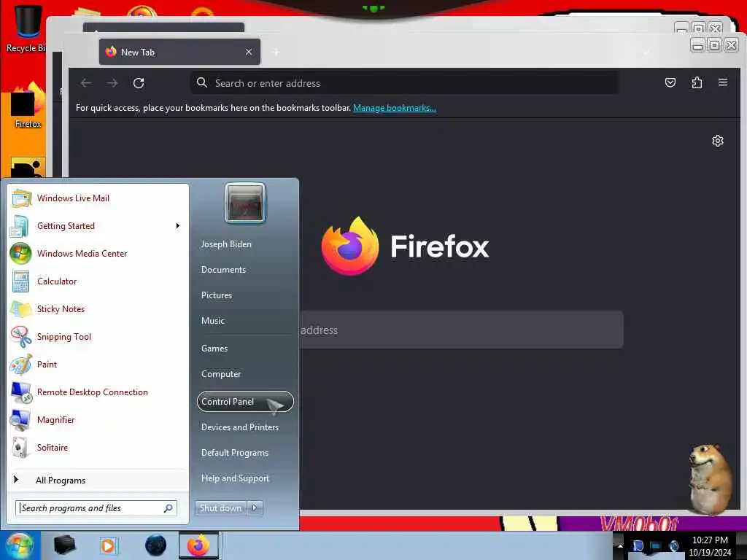The height and width of the screenshot is (560, 747).
Task: Open Remote Desktop Connection icon
Action: [x=21, y=392]
